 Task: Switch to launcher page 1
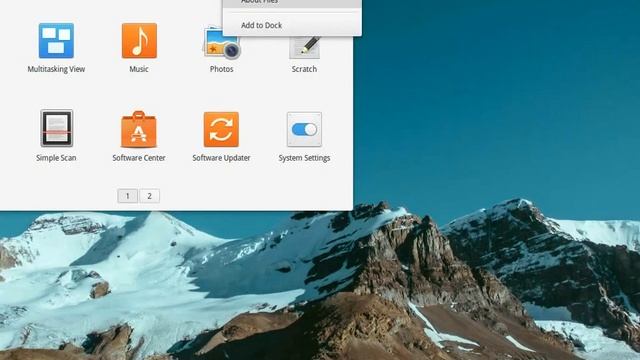128,196
